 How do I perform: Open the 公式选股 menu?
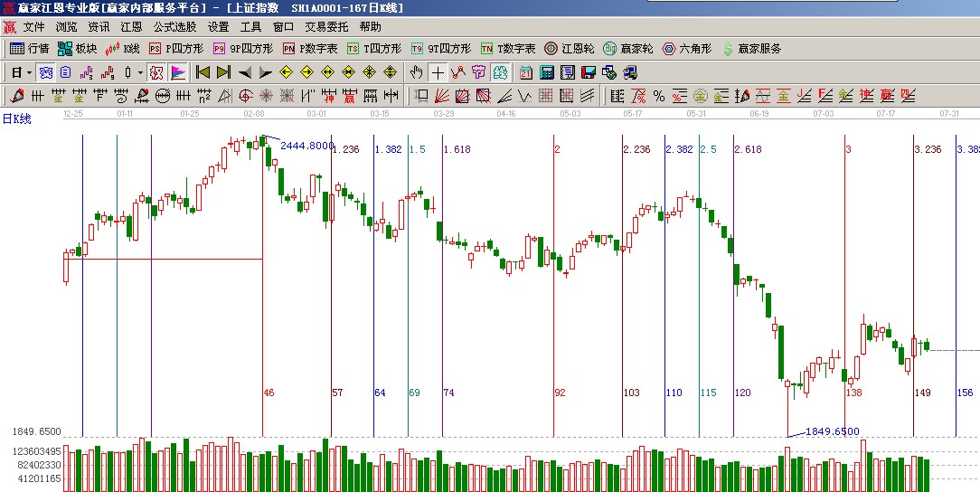pyautogui.click(x=174, y=27)
